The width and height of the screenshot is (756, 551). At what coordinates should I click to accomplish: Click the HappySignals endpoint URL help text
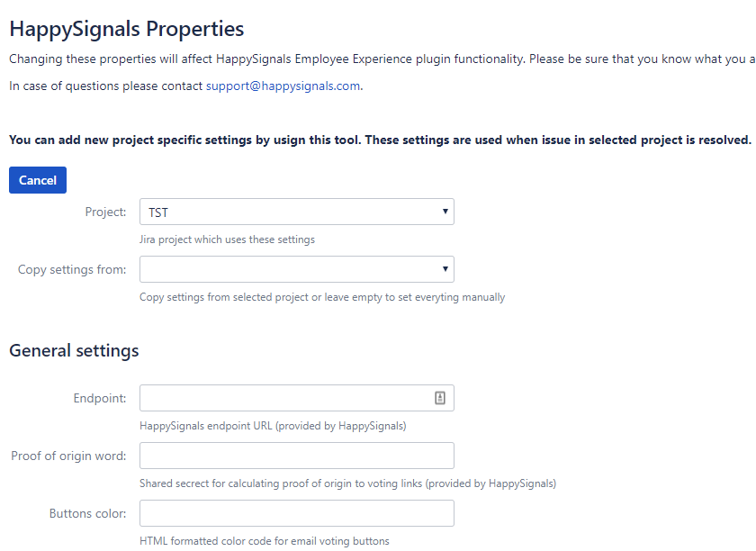click(273, 426)
